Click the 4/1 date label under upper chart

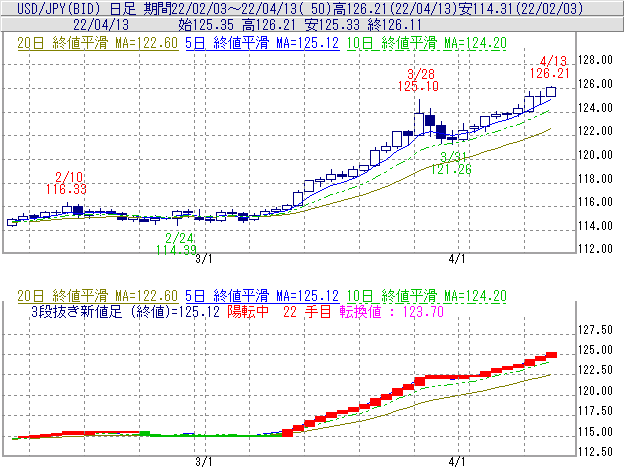(x=457, y=259)
